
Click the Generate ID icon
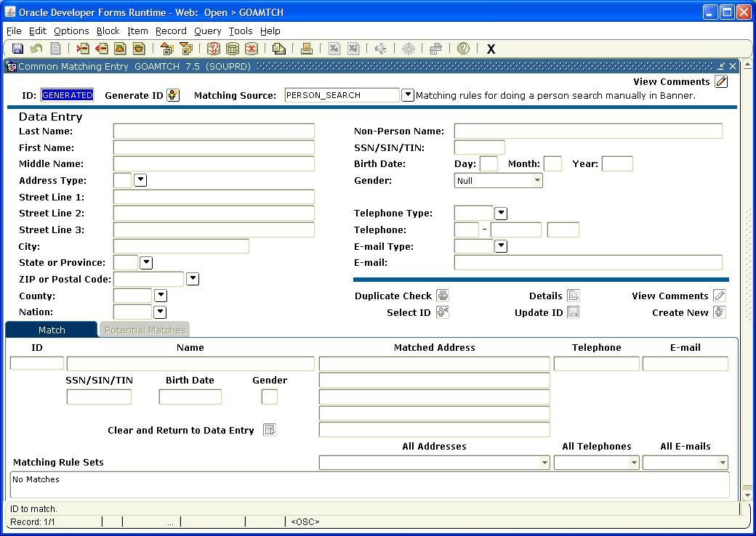[173, 95]
